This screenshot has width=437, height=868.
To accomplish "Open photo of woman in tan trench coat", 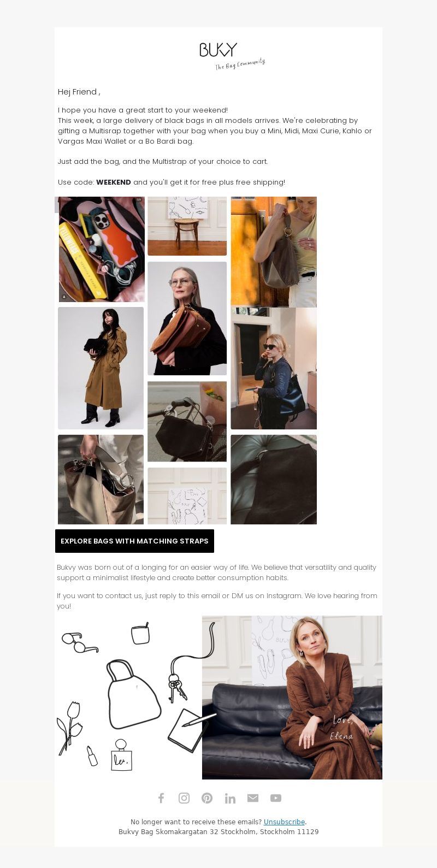I will 101,368.
